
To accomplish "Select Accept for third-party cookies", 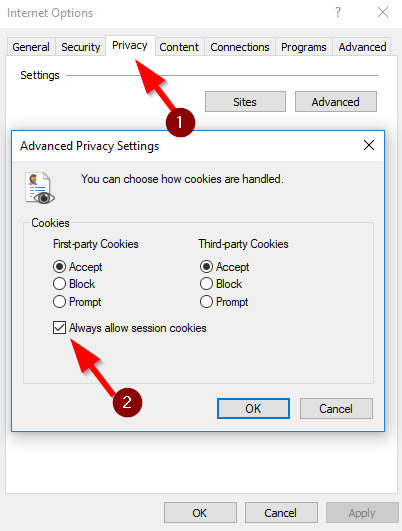I will pos(206,267).
